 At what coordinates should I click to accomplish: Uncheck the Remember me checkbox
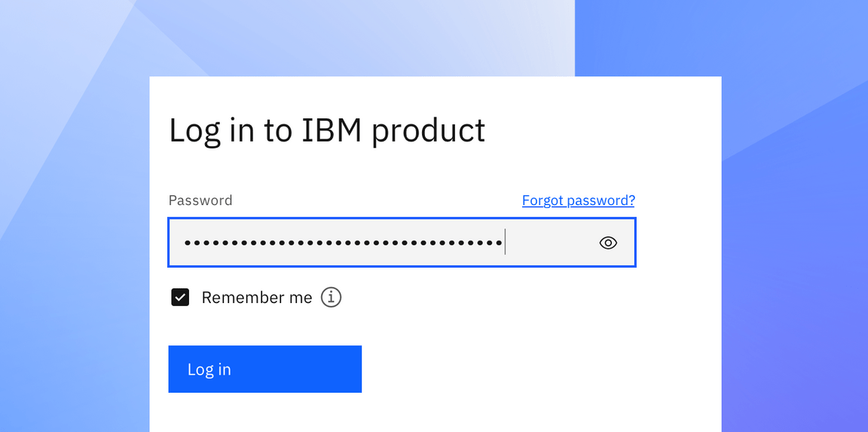pos(180,297)
